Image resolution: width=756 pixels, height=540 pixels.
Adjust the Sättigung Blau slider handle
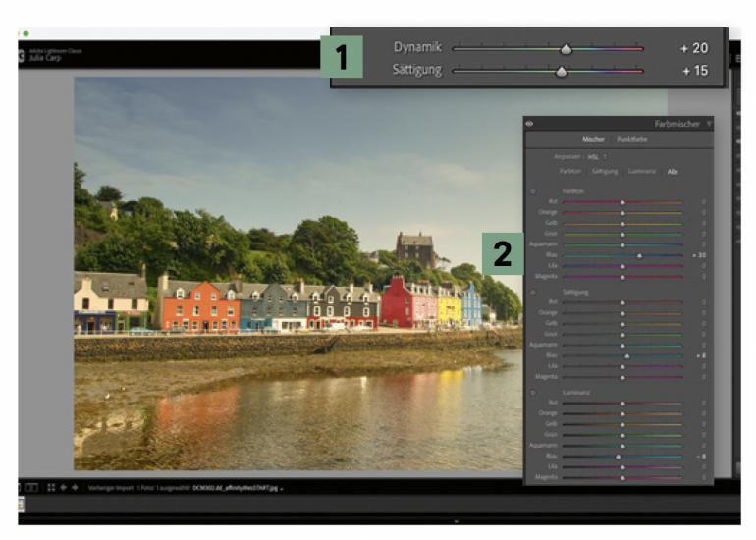point(627,356)
